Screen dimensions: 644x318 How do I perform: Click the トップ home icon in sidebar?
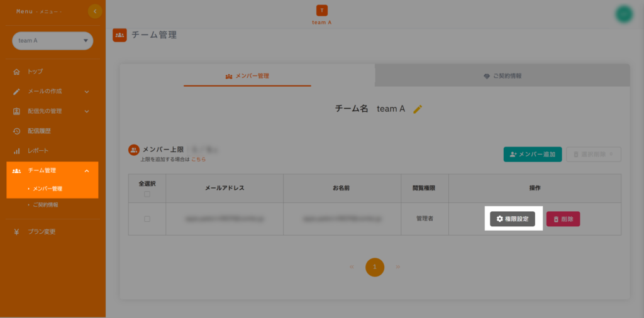(x=17, y=72)
